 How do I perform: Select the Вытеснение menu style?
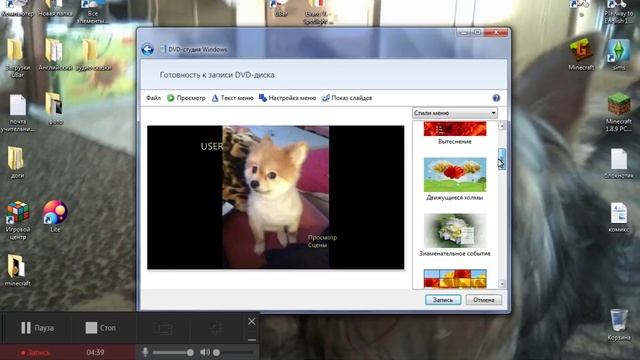point(455,133)
